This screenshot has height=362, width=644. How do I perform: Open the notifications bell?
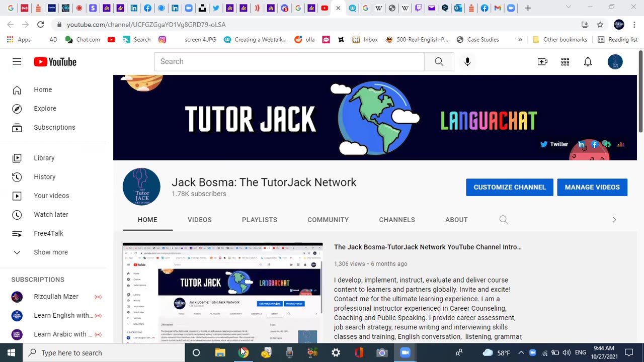coord(588,61)
